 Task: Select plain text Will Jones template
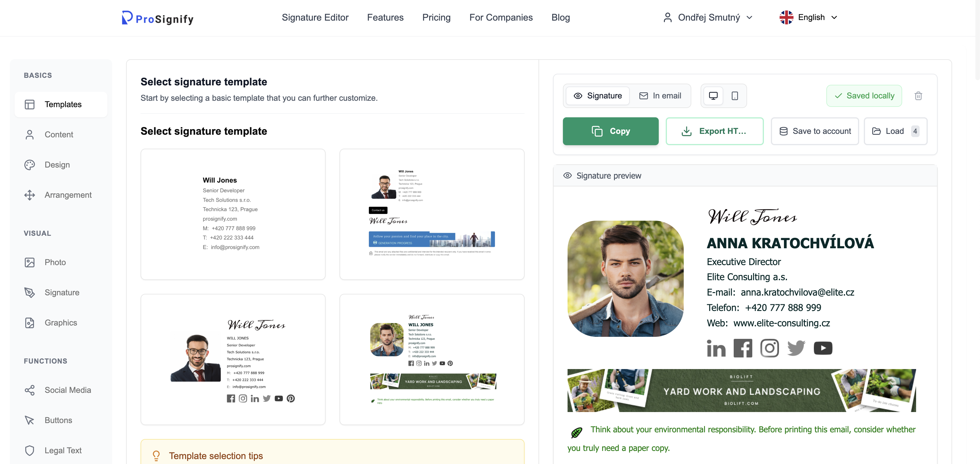pyautogui.click(x=233, y=214)
